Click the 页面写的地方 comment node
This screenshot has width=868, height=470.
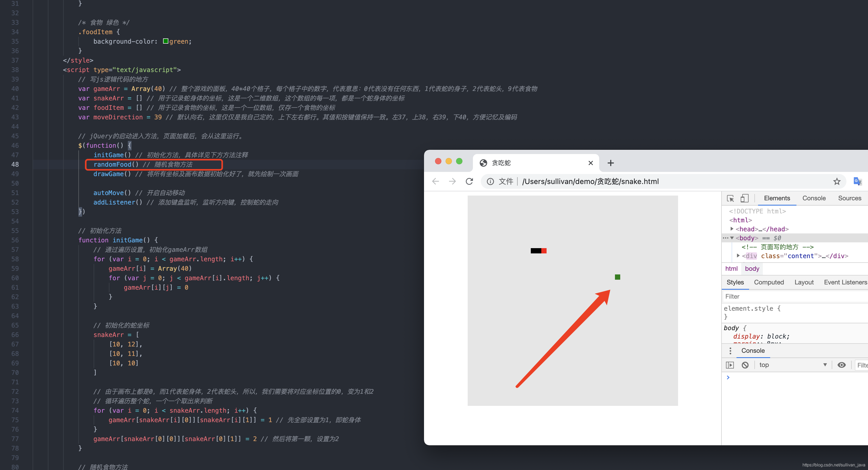pyautogui.click(x=777, y=247)
